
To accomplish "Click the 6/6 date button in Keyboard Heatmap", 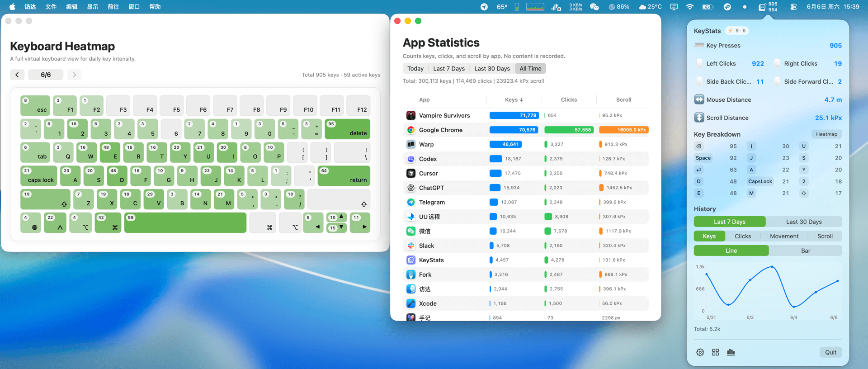I will coord(46,75).
